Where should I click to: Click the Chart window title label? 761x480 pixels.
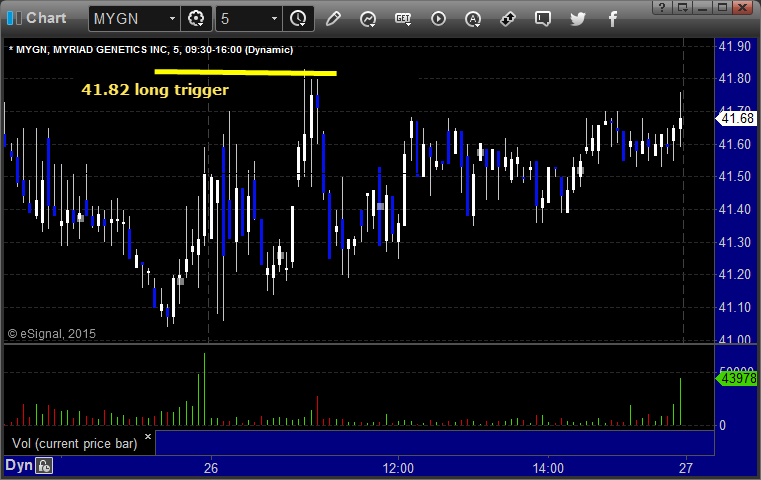pyautogui.click(x=46, y=18)
